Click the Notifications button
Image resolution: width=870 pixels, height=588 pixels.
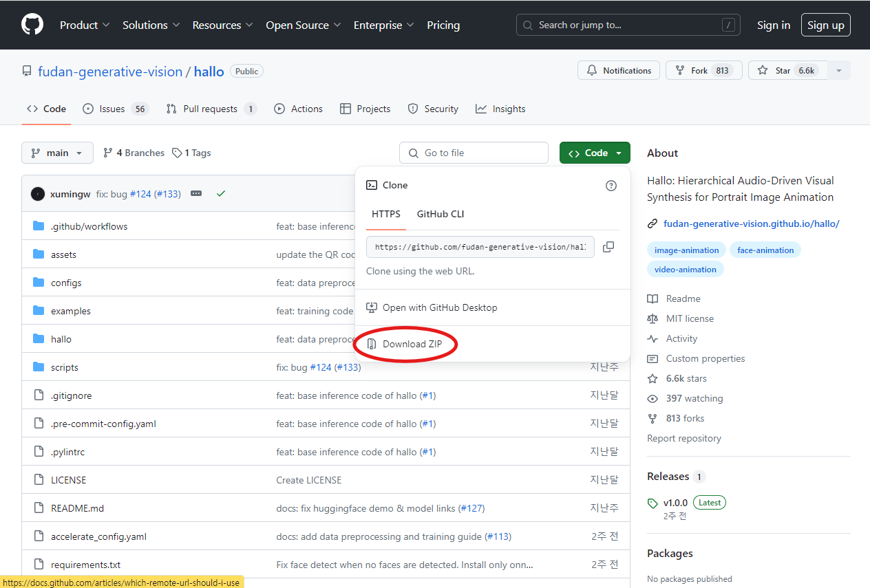click(x=619, y=71)
